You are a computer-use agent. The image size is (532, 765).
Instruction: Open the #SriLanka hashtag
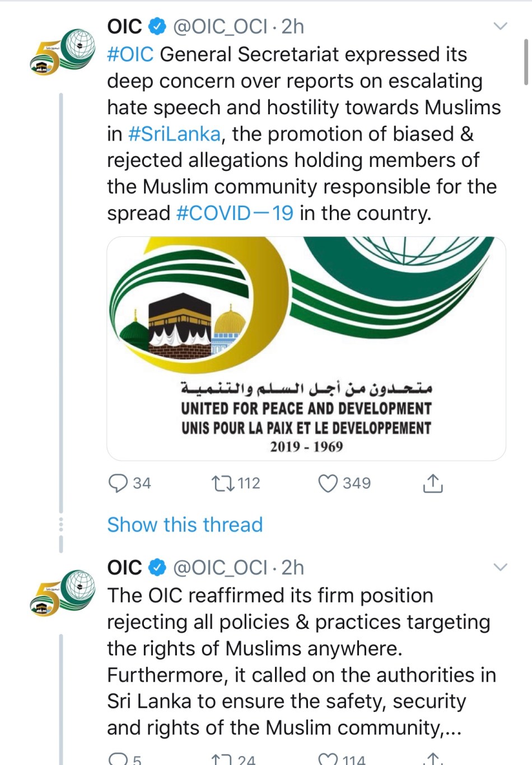click(174, 134)
